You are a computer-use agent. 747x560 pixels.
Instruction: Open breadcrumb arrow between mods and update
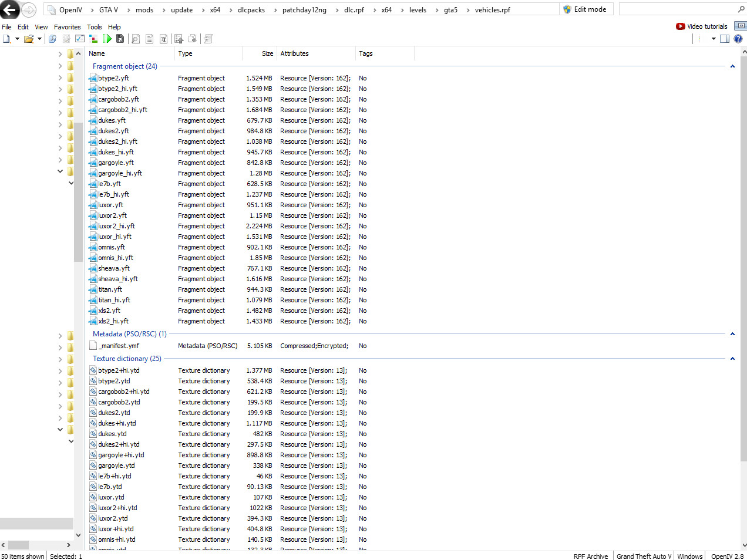coord(163,10)
